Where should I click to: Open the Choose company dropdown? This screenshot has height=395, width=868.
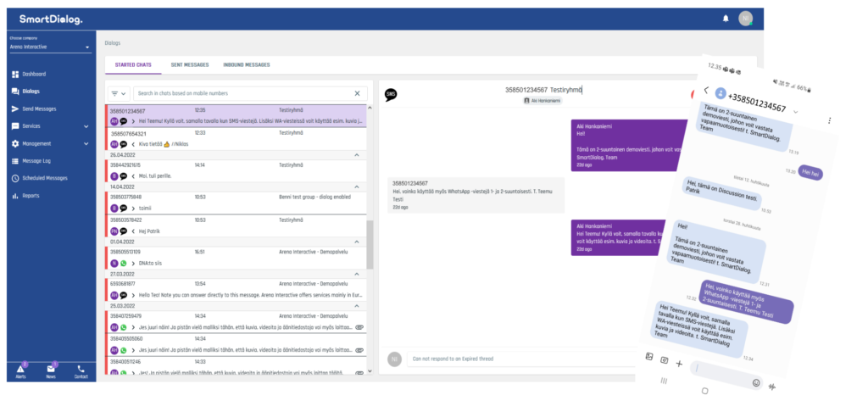(x=50, y=47)
